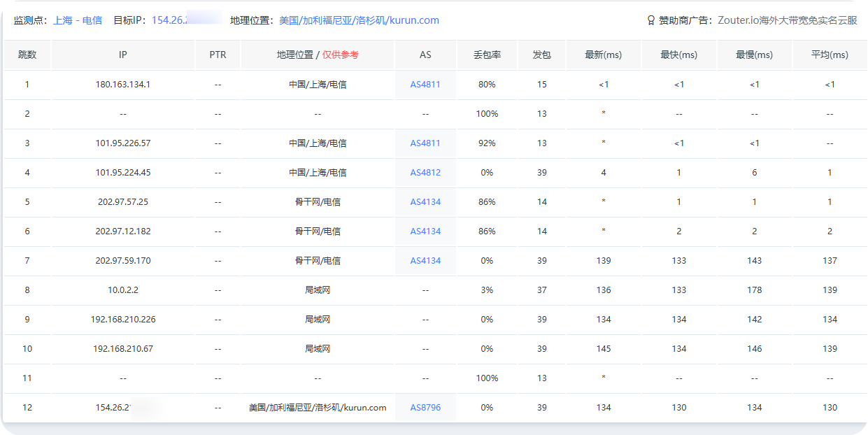Click the 丢包率 column header
The width and height of the screenshot is (868, 435).
tap(487, 55)
